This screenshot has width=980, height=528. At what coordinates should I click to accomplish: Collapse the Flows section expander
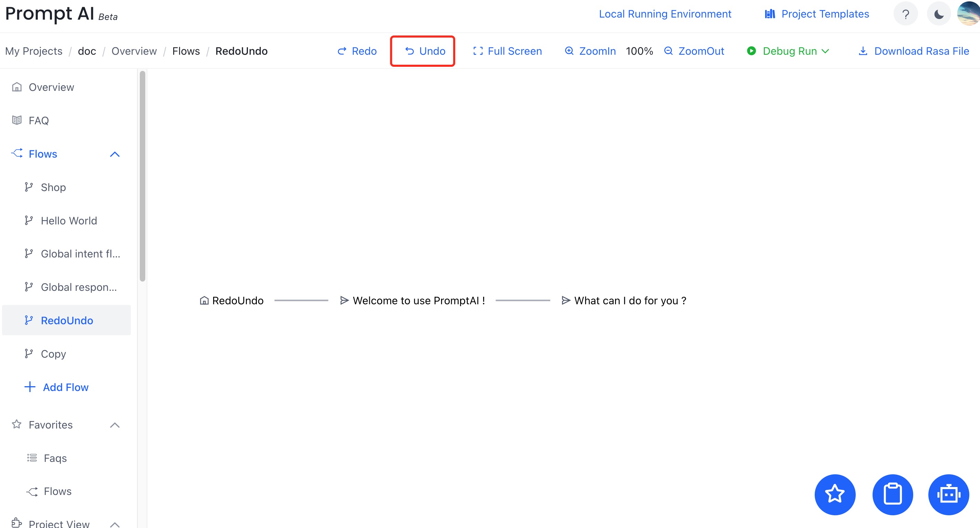115,154
